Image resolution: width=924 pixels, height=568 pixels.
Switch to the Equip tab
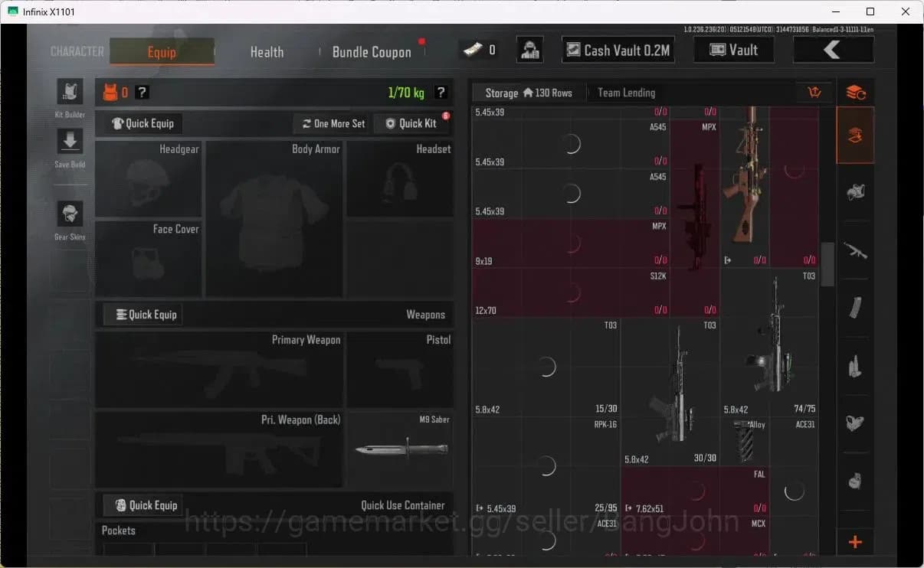162,52
